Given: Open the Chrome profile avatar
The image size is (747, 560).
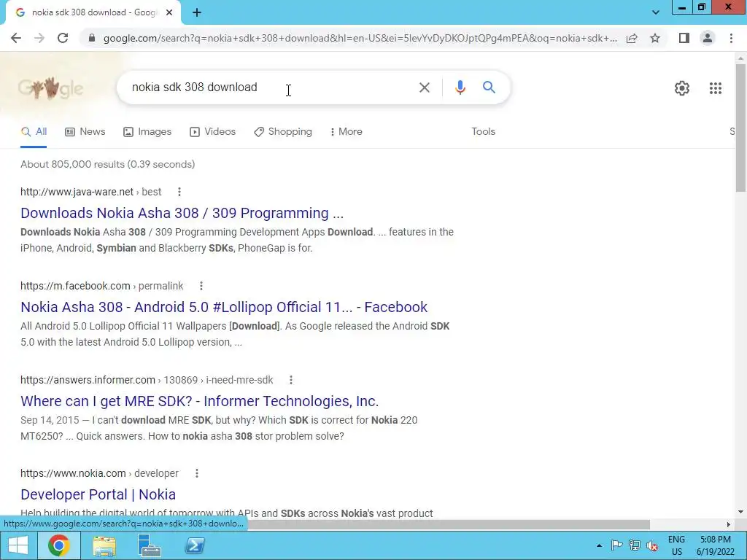Looking at the screenshot, I should click(x=708, y=38).
